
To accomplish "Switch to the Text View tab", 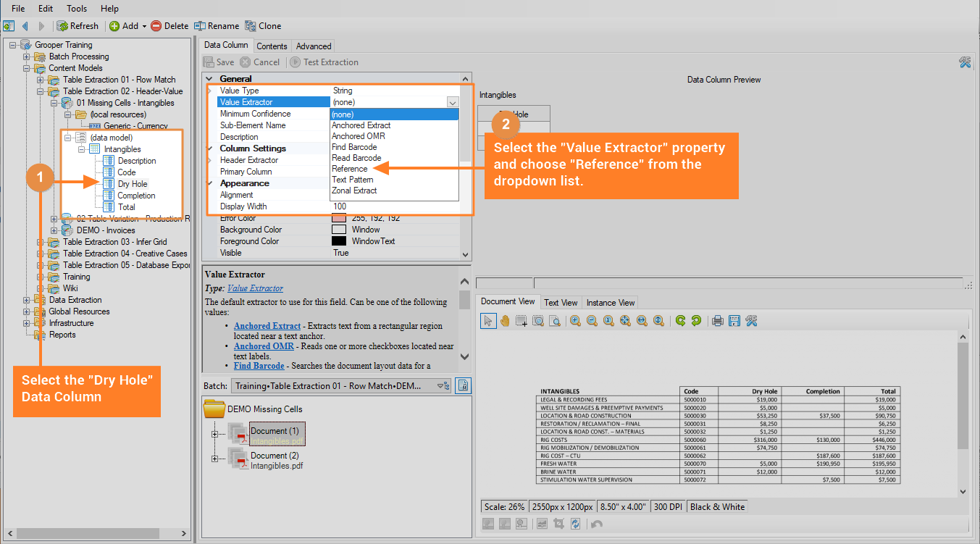I will 561,303.
